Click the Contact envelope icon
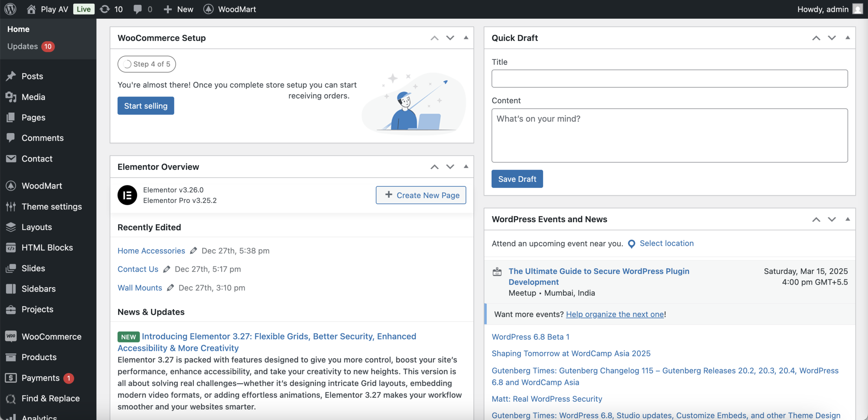Image resolution: width=868 pixels, height=420 pixels. tap(11, 159)
